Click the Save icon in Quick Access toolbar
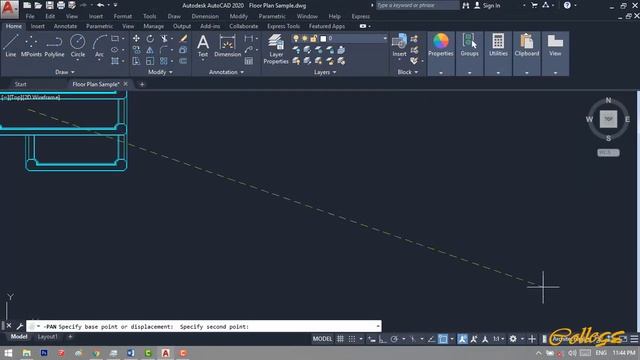 pyautogui.click(x=49, y=5)
